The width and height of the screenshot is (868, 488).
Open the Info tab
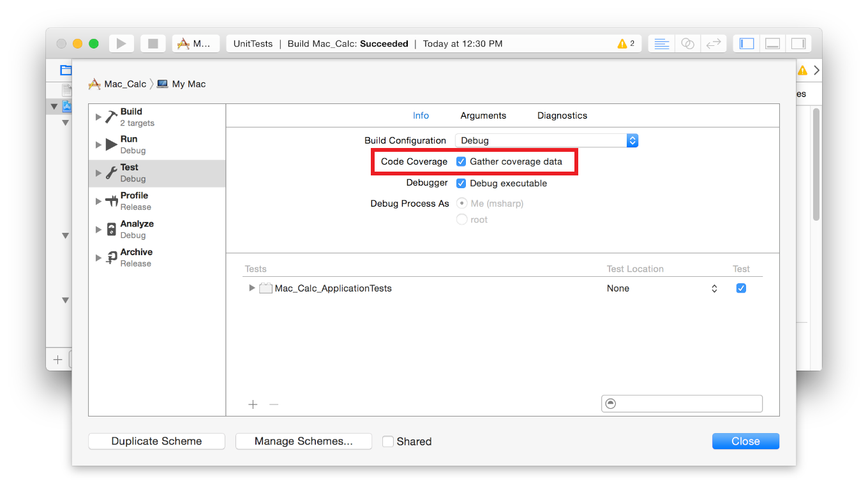421,115
